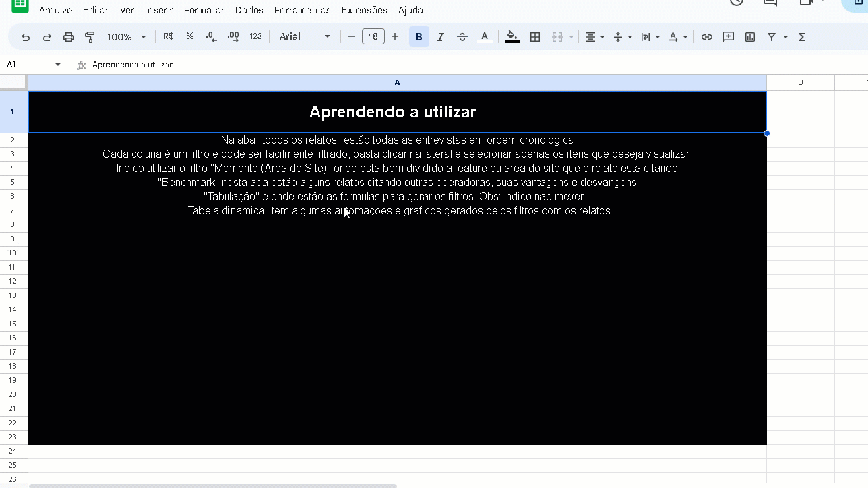Open the Extensões menu
The width and height of the screenshot is (868, 488).
[365, 10]
